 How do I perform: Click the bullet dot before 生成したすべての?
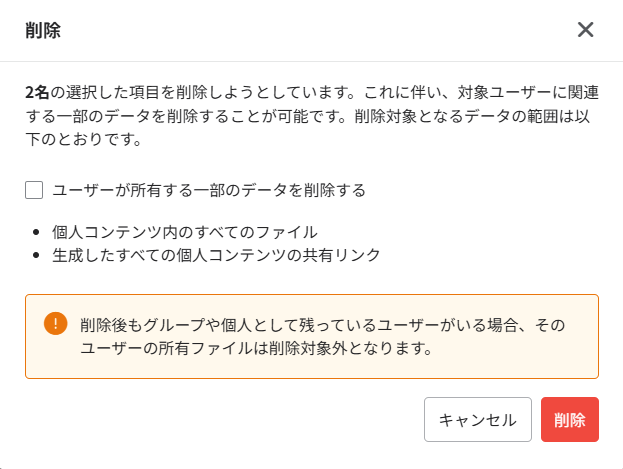(36, 255)
